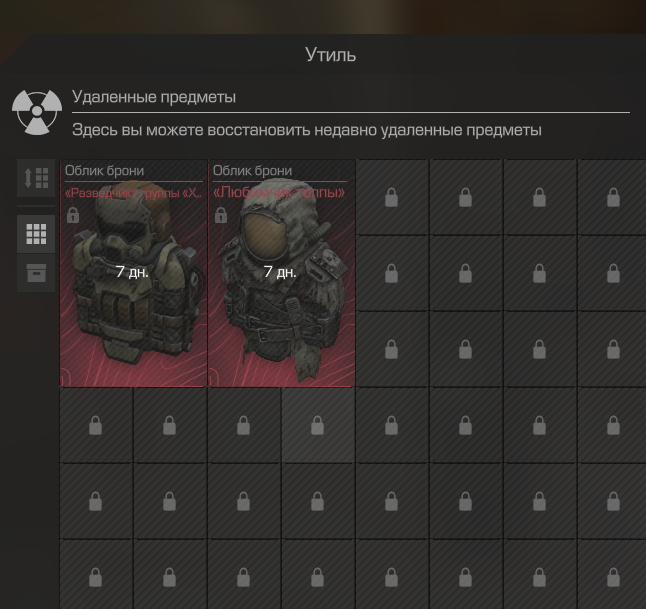Click the sort items icon in the sidebar
646x609 pixels.
pyautogui.click(x=36, y=178)
